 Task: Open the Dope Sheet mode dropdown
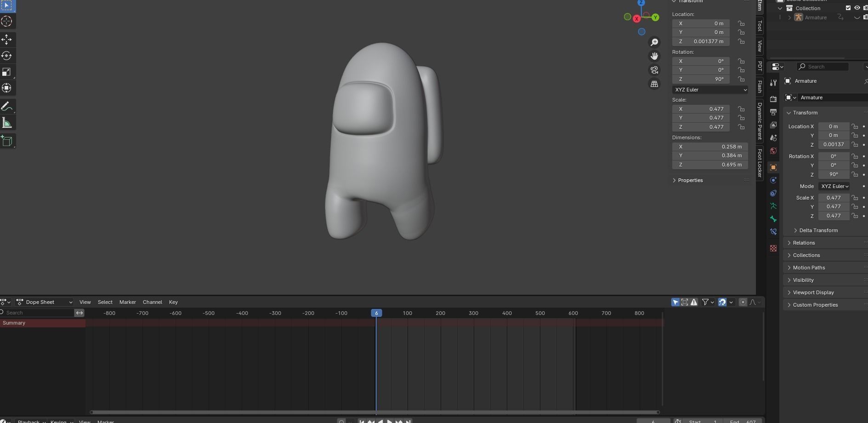pyautogui.click(x=45, y=302)
